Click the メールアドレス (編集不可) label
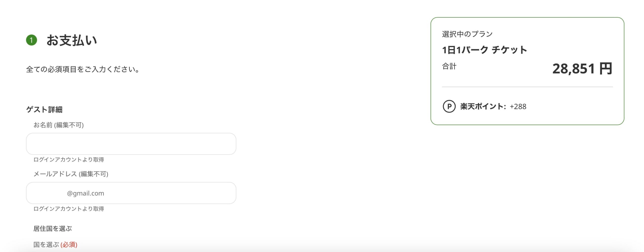The width and height of the screenshot is (644, 252). pyautogui.click(x=71, y=174)
